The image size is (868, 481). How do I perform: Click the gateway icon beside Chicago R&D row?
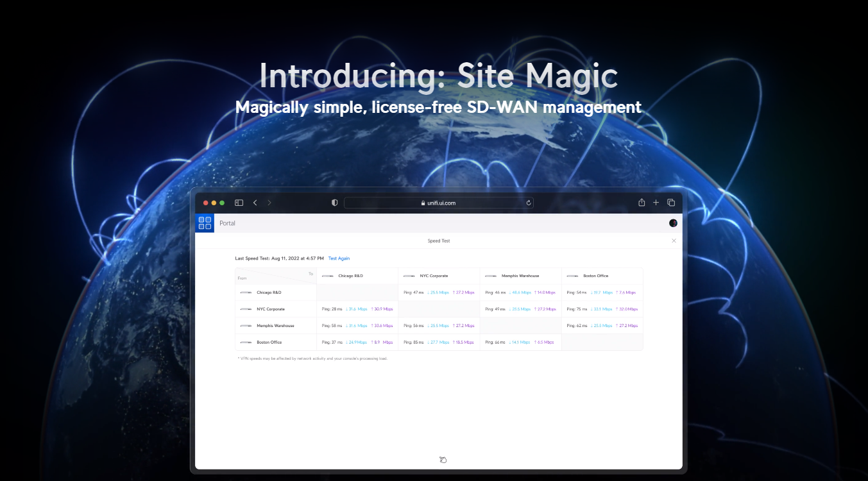pos(246,292)
